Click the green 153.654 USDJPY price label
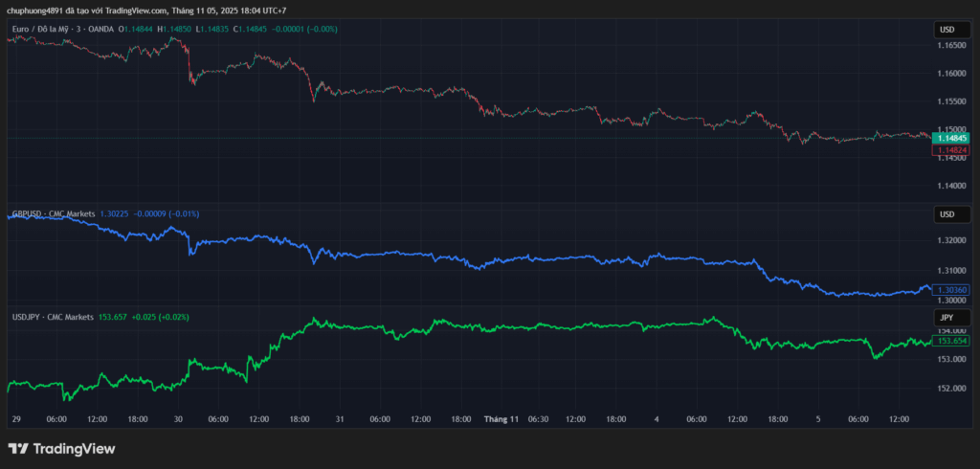The width and height of the screenshot is (980, 469). [953, 341]
